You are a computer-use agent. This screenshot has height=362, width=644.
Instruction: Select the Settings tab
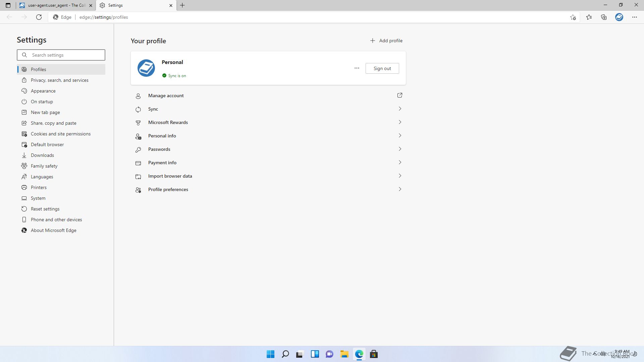coord(136,5)
